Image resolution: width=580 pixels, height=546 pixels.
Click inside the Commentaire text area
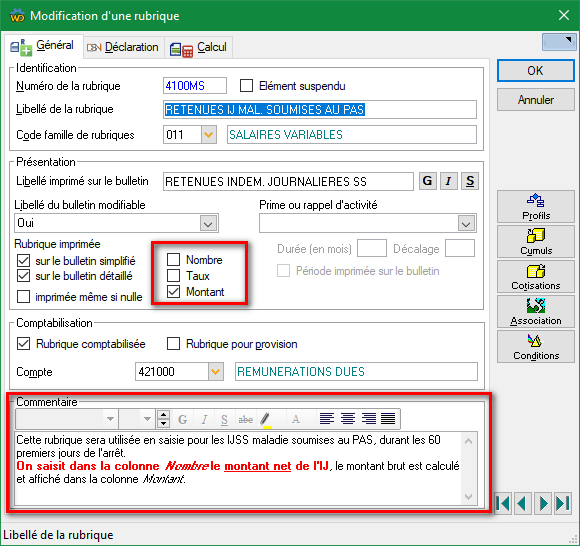[238, 468]
